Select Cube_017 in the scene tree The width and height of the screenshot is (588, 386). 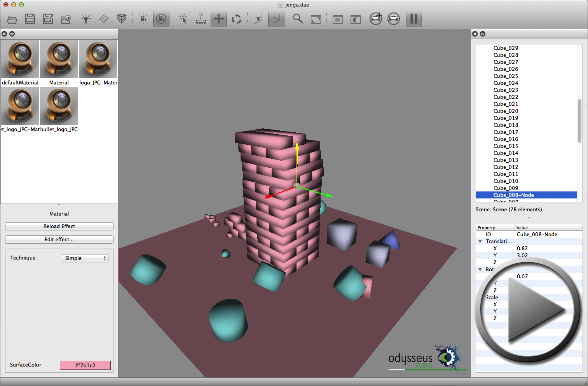coord(506,132)
